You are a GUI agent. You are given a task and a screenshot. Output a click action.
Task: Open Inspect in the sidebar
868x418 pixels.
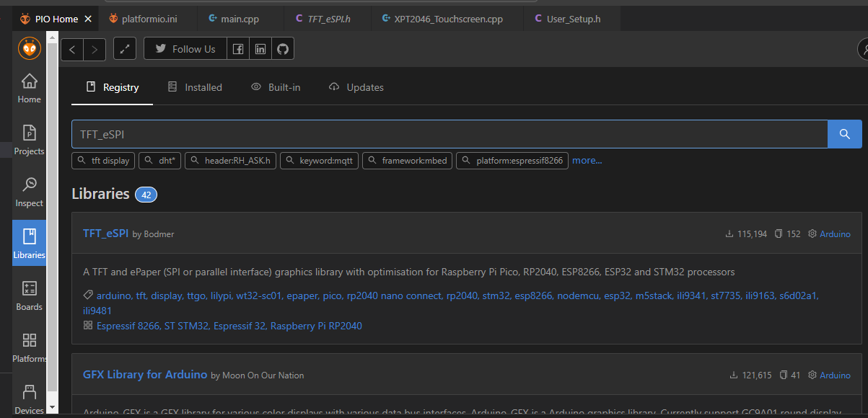click(30, 192)
